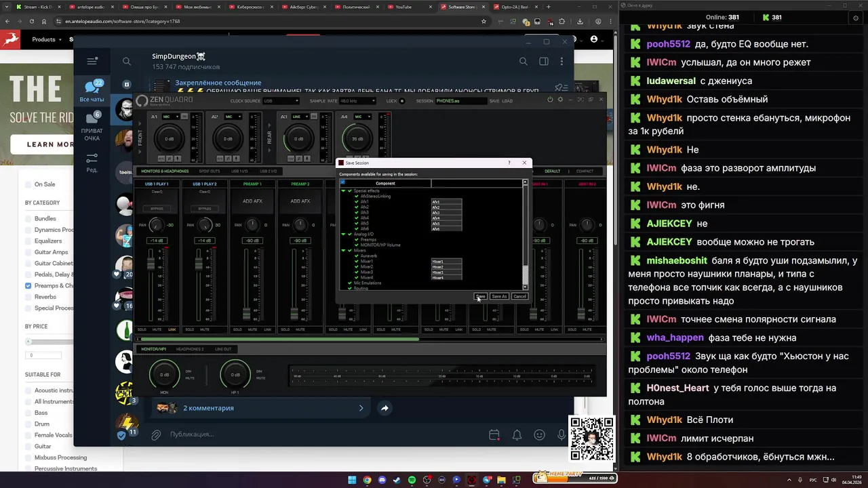Collapse the Special effects tree group
This screenshot has width=868, height=488.
(343, 191)
